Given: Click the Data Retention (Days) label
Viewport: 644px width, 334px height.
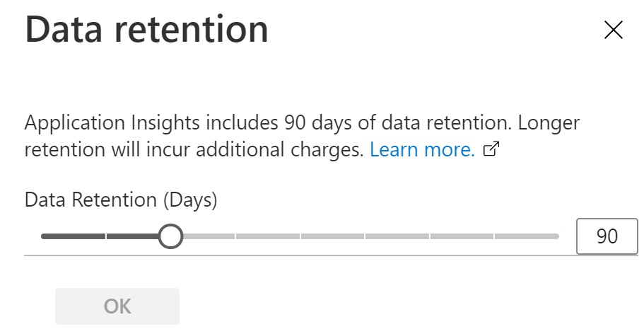Looking at the screenshot, I should pos(121,200).
